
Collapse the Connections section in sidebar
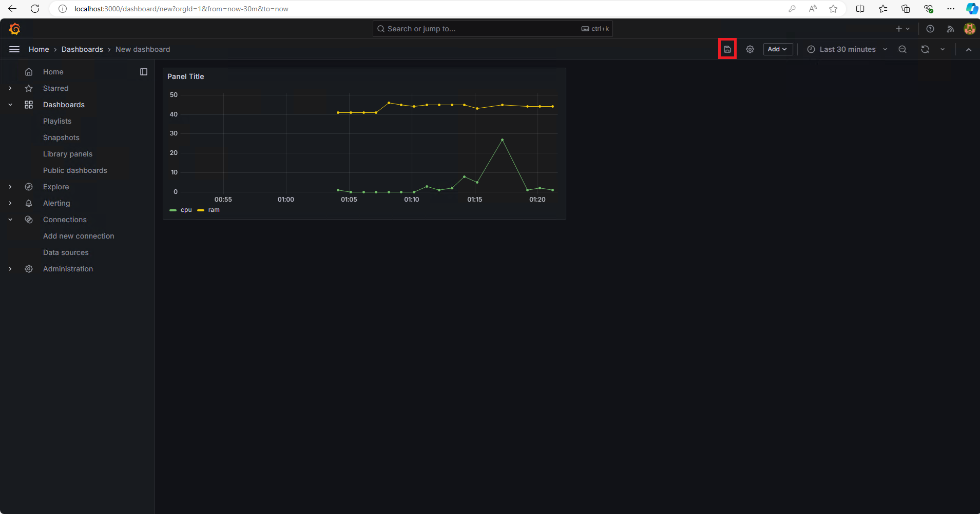pyautogui.click(x=10, y=220)
